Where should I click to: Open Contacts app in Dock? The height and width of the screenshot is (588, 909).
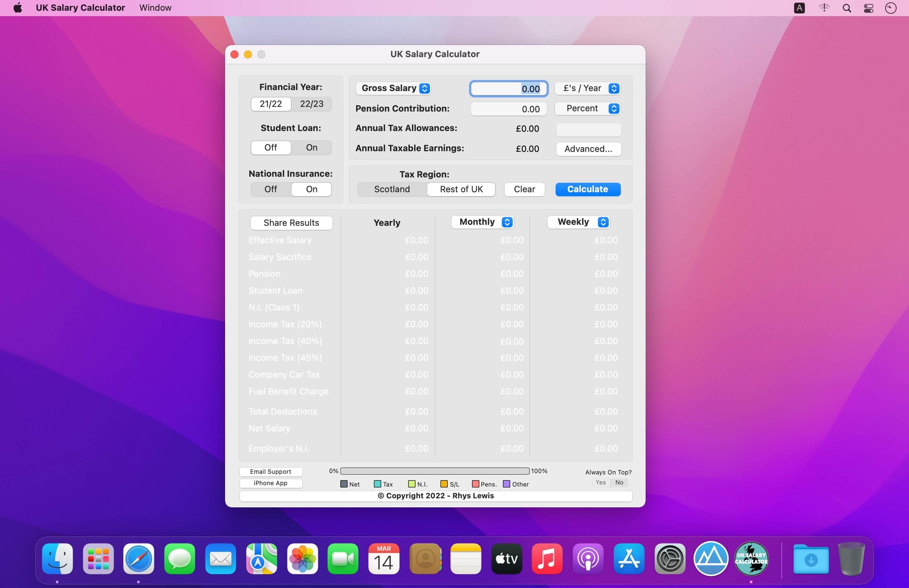pos(425,559)
